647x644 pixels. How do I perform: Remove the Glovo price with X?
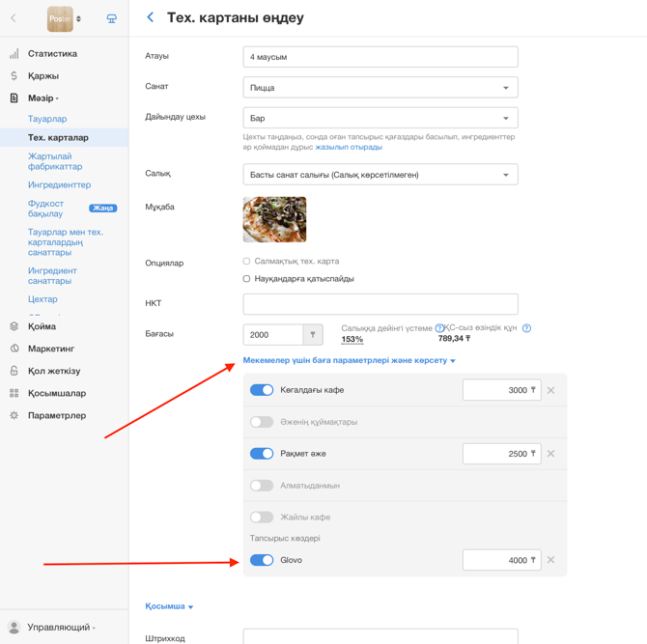550,560
